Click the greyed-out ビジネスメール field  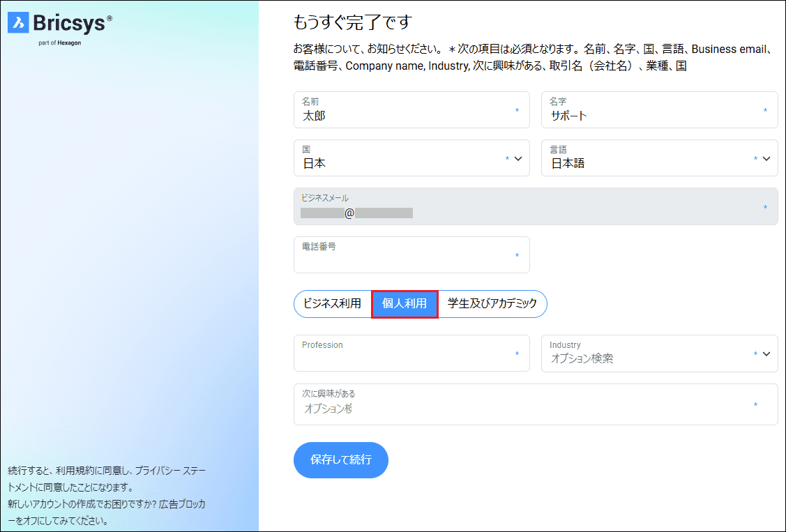pos(535,206)
